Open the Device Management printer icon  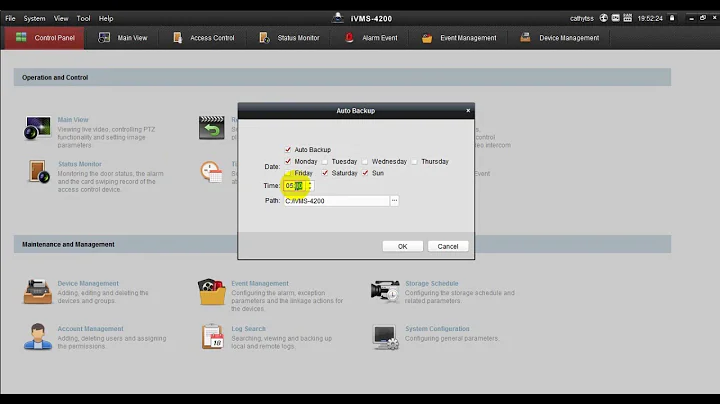(x=38, y=292)
